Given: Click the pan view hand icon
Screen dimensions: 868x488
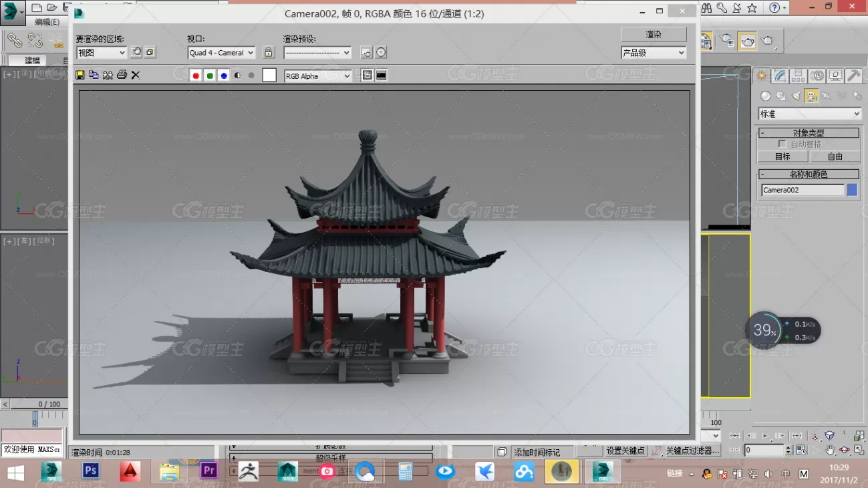Looking at the screenshot, I should coord(829,450).
